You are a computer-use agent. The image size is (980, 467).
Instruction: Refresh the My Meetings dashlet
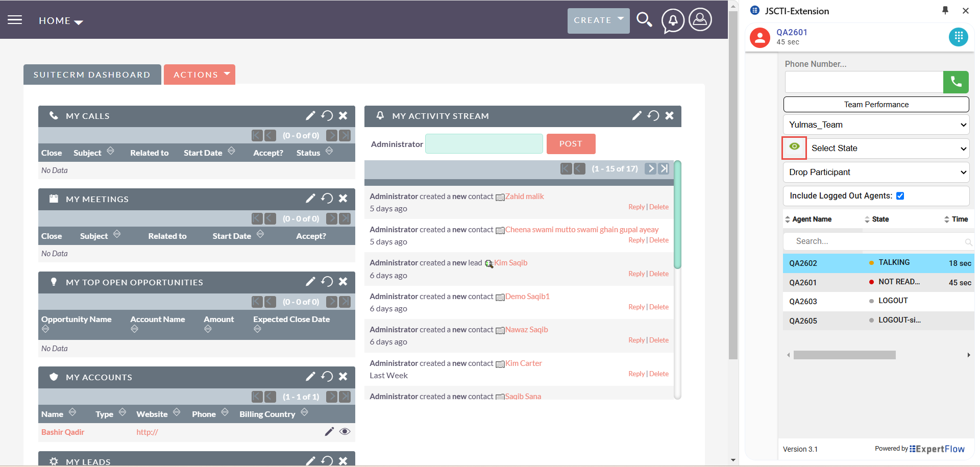(x=327, y=199)
